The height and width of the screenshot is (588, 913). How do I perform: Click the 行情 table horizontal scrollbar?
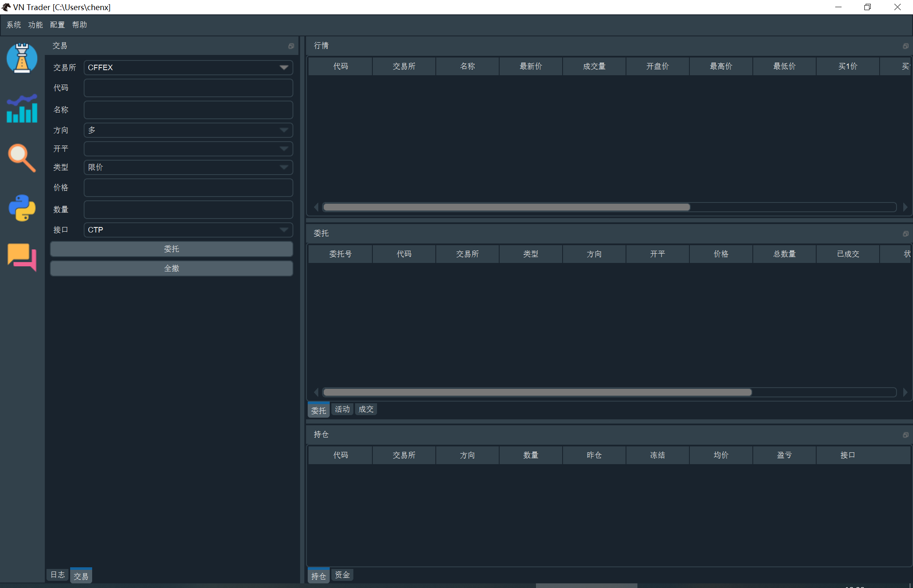click(506, 207)
